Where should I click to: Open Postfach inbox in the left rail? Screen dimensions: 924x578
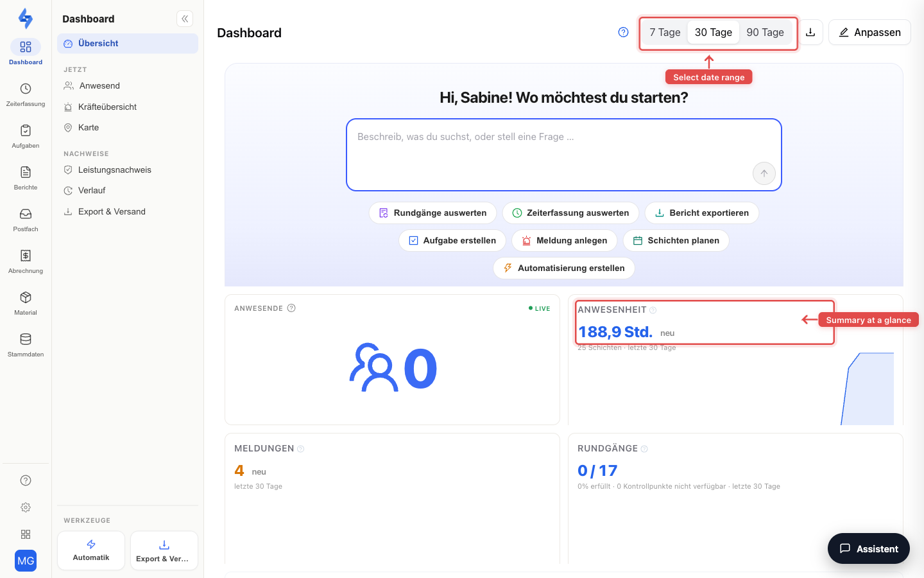(x=26, y=220)
